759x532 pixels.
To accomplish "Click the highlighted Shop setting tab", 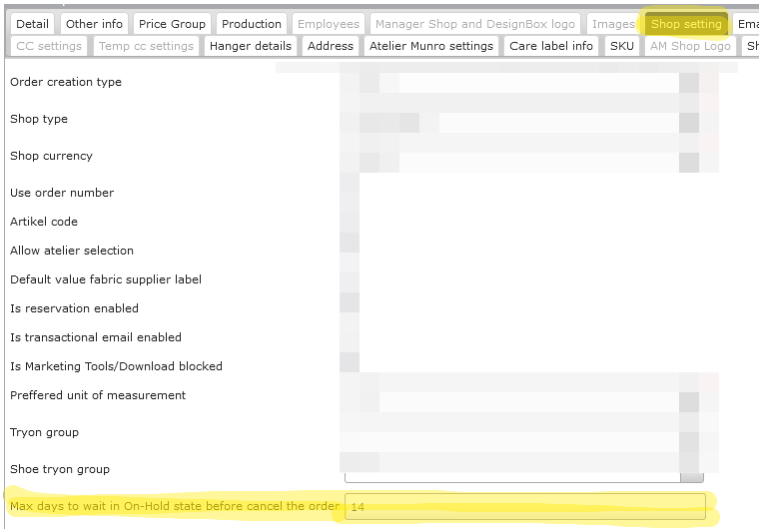I will [685, 24].
